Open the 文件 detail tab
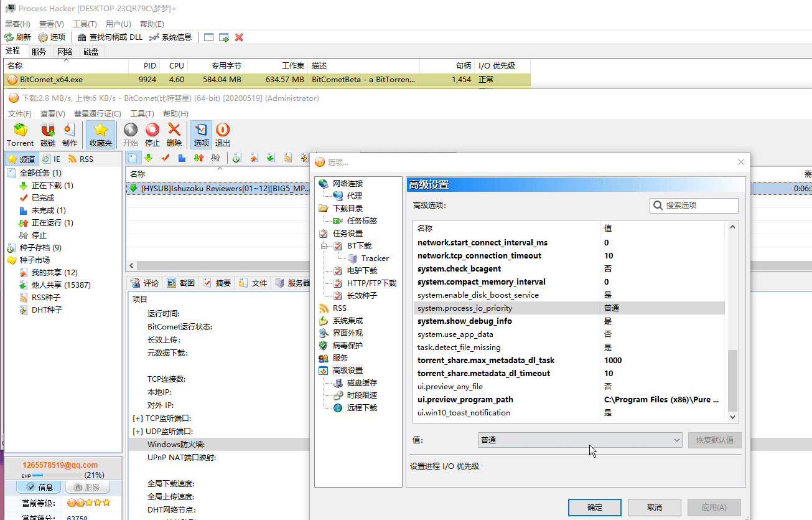Viewport: 812px width, 520px height. [253, 283]
